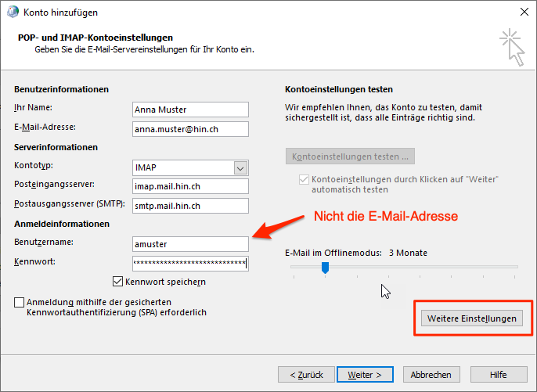Viewport: 537px width, 392px height.
Task: Click the POP- und IMAP-Kontoeinstellungen title
Action: point(96,38)
